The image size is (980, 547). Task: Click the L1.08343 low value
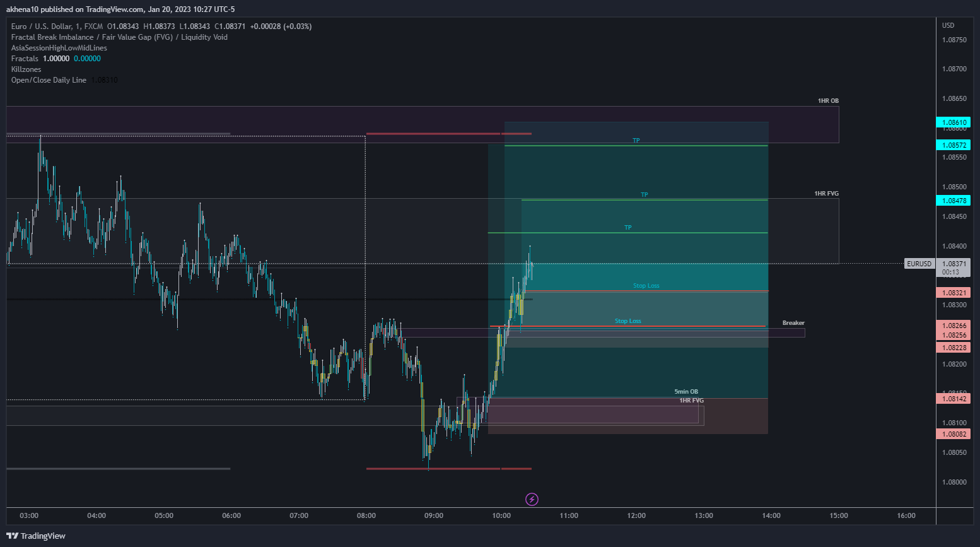tap(195, 26)
